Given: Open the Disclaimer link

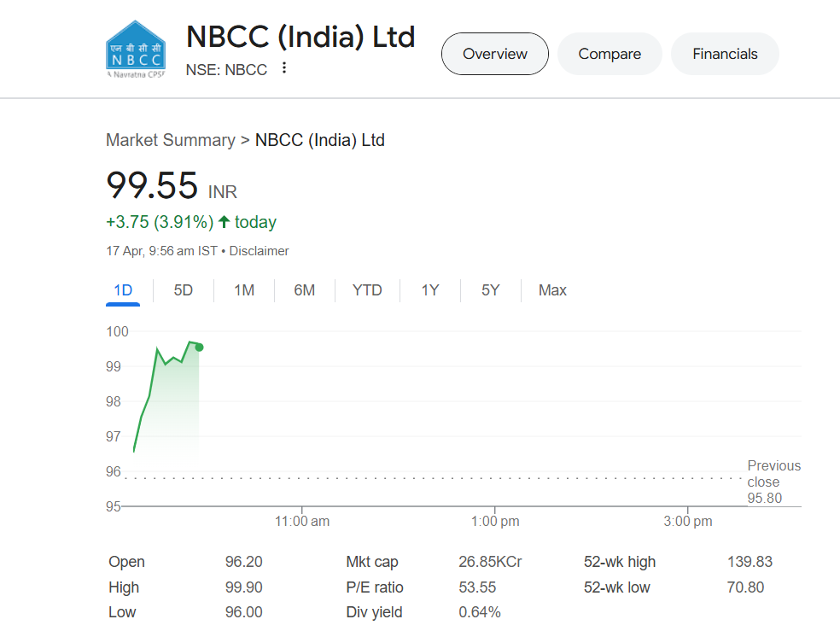Looking at the screenshot, I should [x=259, y=251].
